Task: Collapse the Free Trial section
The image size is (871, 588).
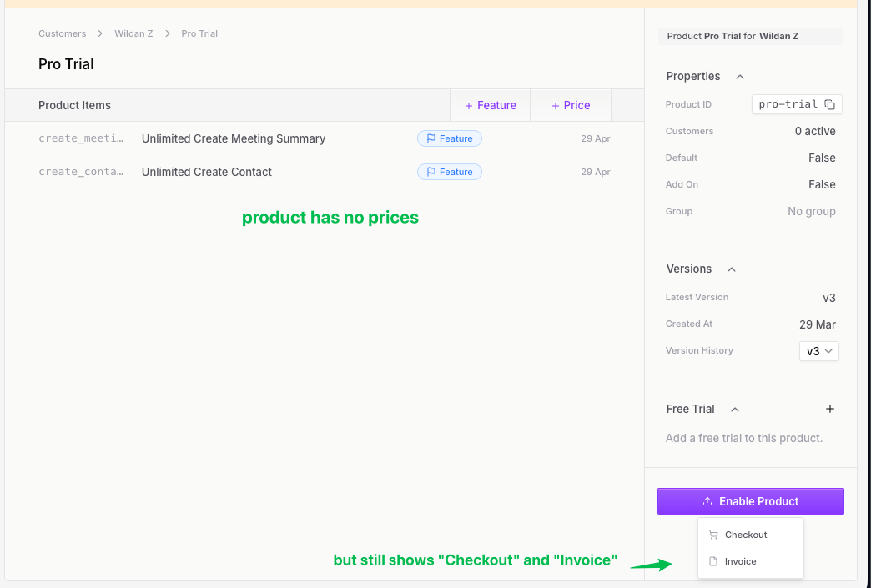Action: click(x=734, y=409)
